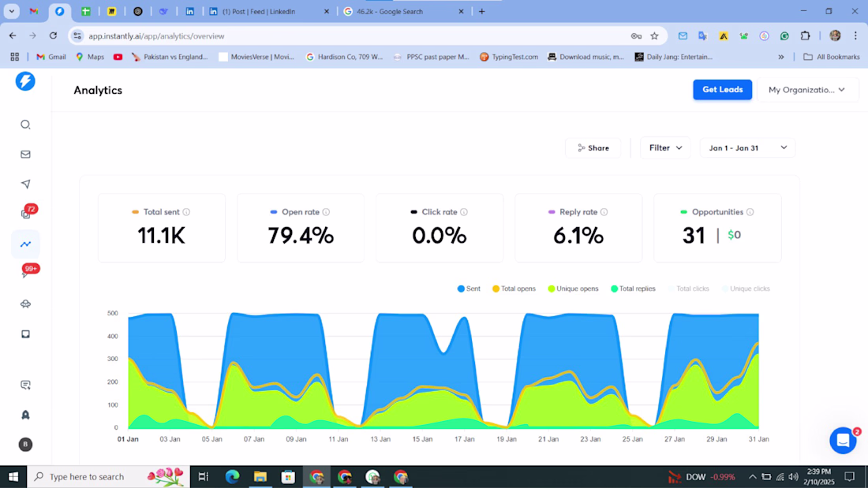Enable the Unique clicks legend series

[746, 289]
